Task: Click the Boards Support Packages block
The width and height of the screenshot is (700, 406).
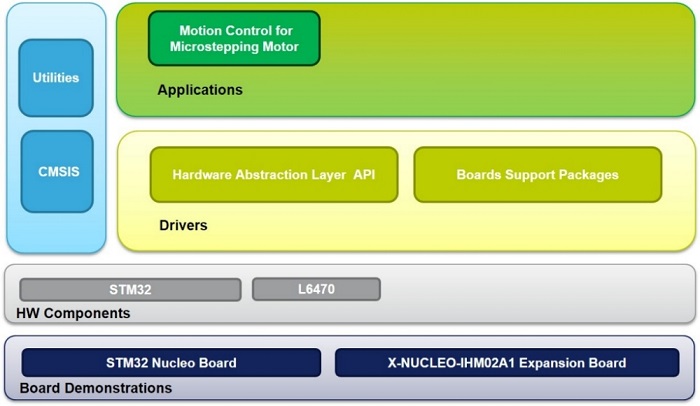Action: point(538,175)
